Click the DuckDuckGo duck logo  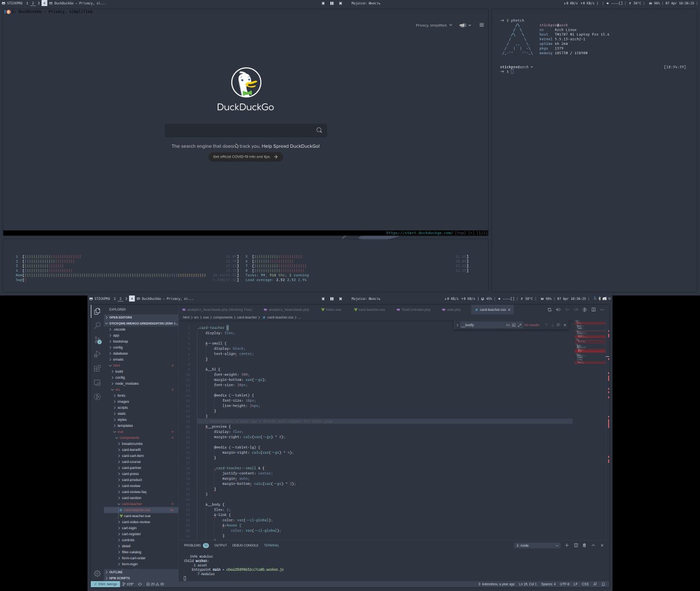click(x=246, y=83)
